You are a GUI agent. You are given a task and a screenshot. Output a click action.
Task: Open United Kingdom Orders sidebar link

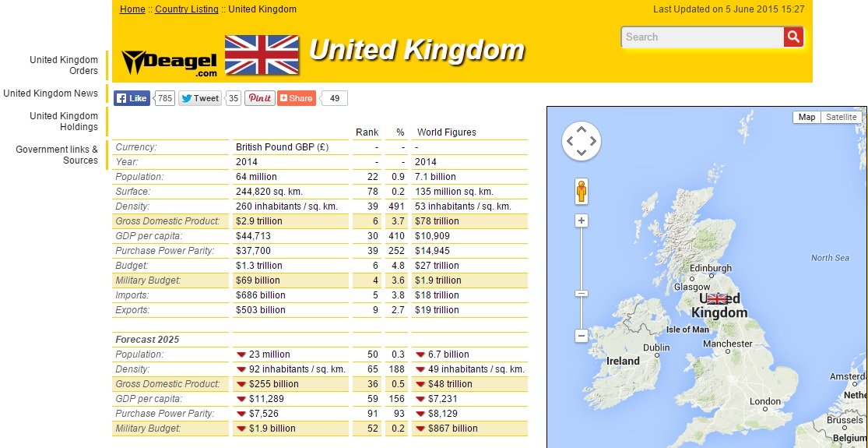(x=64, y=65)
